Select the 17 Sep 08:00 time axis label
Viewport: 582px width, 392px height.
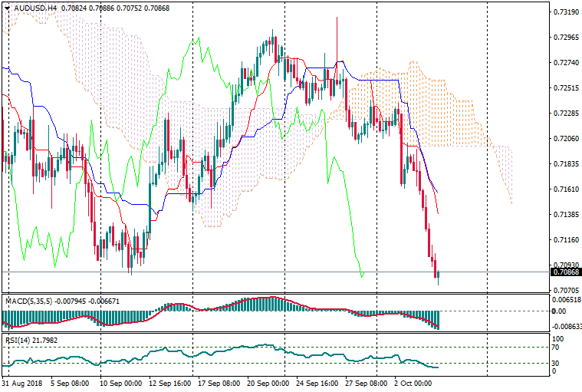pos(217,381)
